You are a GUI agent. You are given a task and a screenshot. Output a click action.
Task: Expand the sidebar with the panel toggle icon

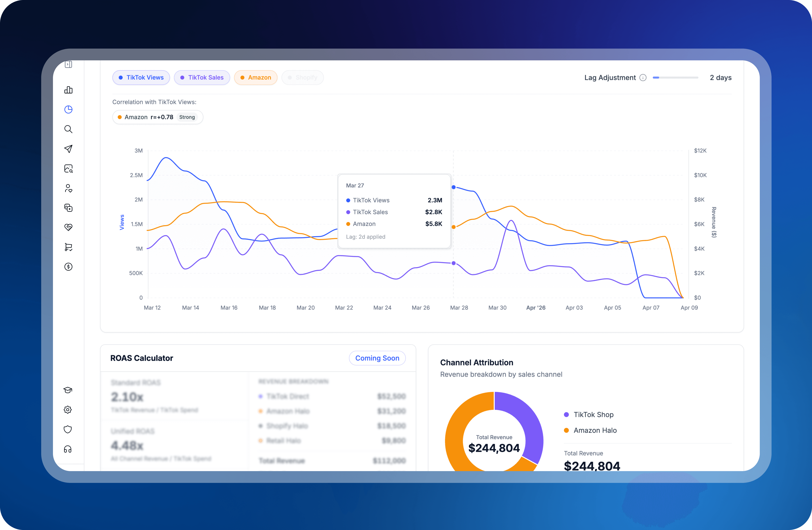click(68, 64)
